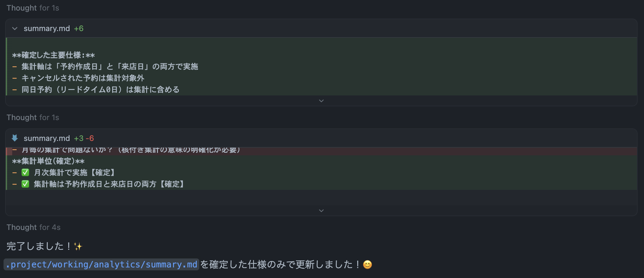The image size is (644, 278).
Task: Click the smiling emoji at the message end
Action: [367, 265]
